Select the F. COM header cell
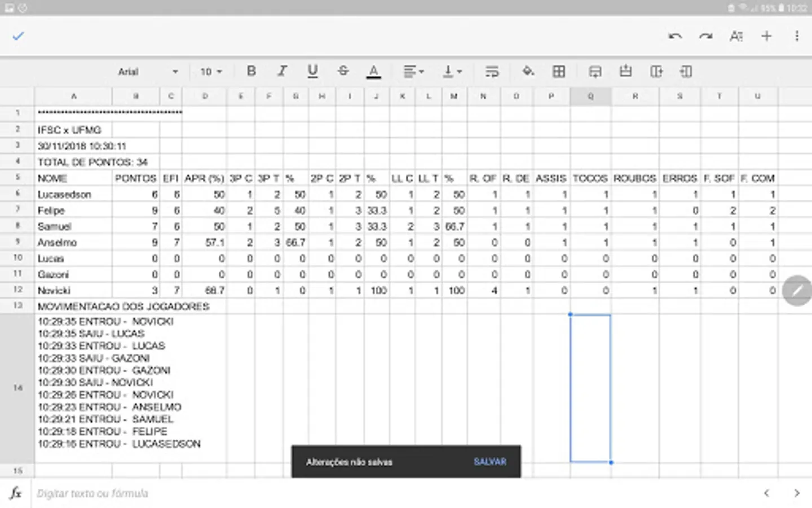 758,178
